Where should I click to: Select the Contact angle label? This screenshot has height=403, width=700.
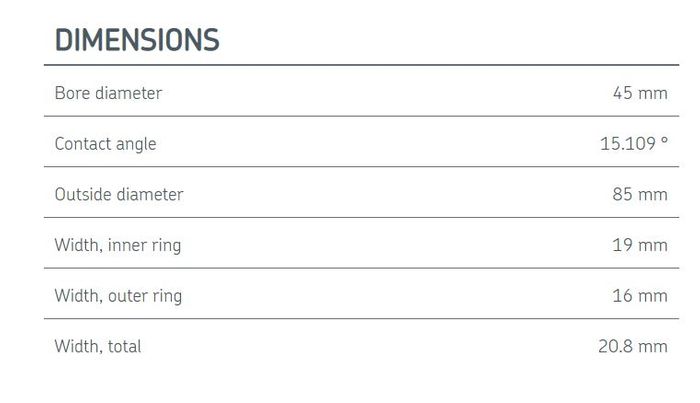tap(105, 144)
